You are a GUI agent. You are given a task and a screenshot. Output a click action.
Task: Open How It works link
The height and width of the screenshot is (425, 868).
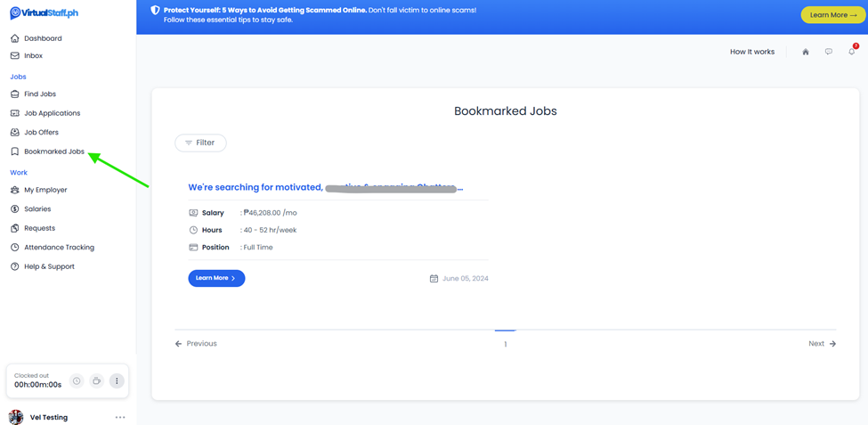pyautogui.click(x=752, y=52)
